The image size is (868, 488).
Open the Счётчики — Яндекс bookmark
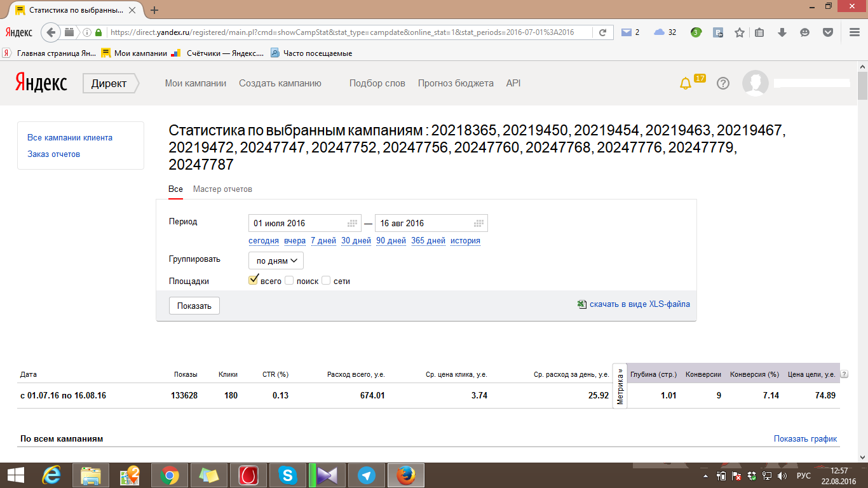[x=217, y=53]
